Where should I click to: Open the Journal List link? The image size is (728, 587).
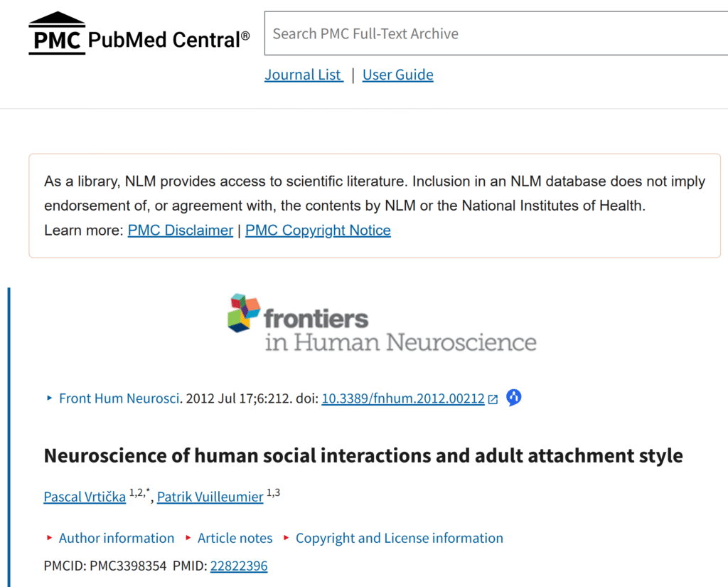(x=304, y=75)
